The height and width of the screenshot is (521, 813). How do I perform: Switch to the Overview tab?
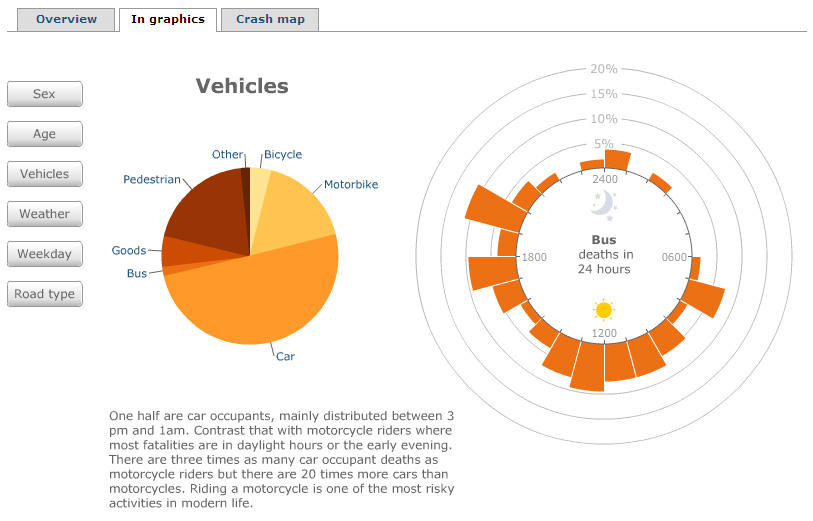point(66,19)
